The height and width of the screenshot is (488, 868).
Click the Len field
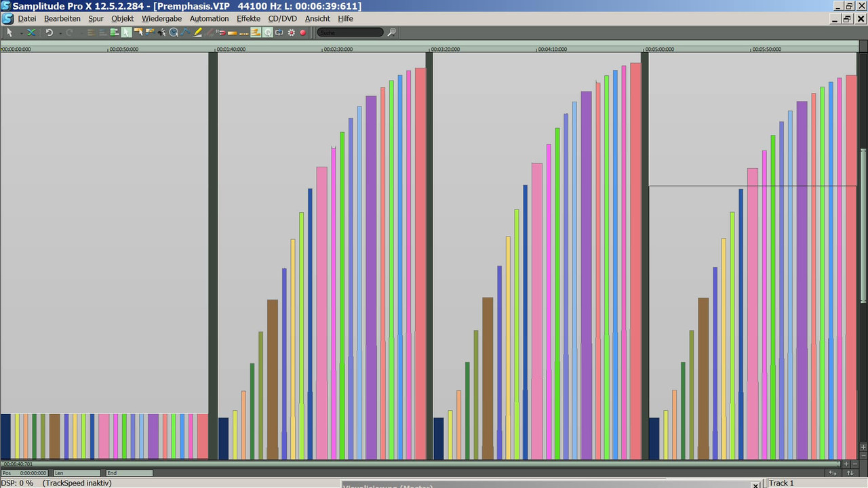point(77,473)
